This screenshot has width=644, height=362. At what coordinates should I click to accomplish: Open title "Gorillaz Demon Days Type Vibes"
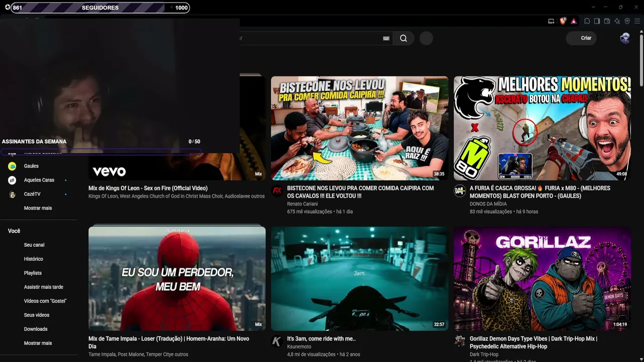pyautogui.click(x=533, y=342)
